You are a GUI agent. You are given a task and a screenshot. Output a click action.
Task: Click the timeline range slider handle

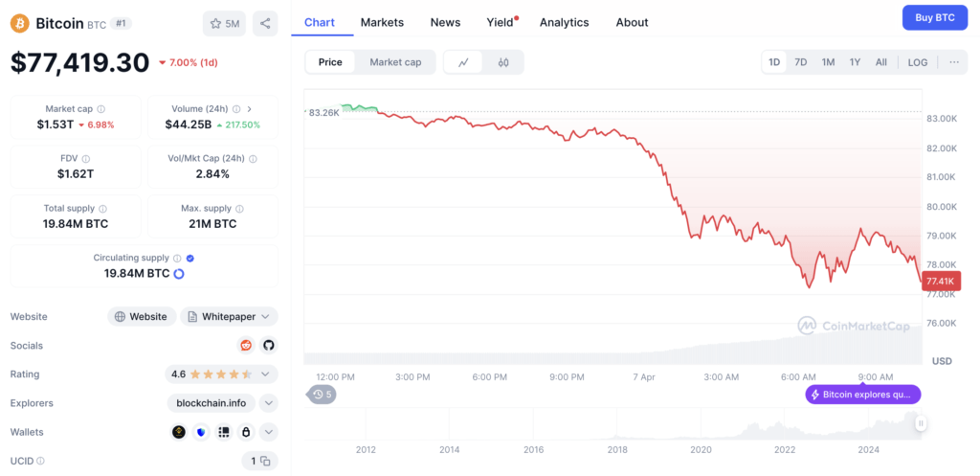point(921,423)
